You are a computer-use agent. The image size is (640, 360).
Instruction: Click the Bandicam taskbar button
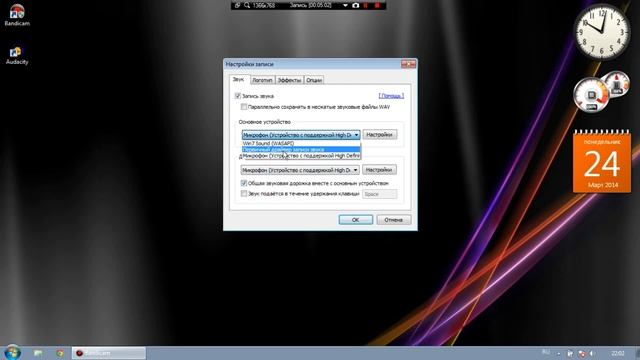click(109, 353)
